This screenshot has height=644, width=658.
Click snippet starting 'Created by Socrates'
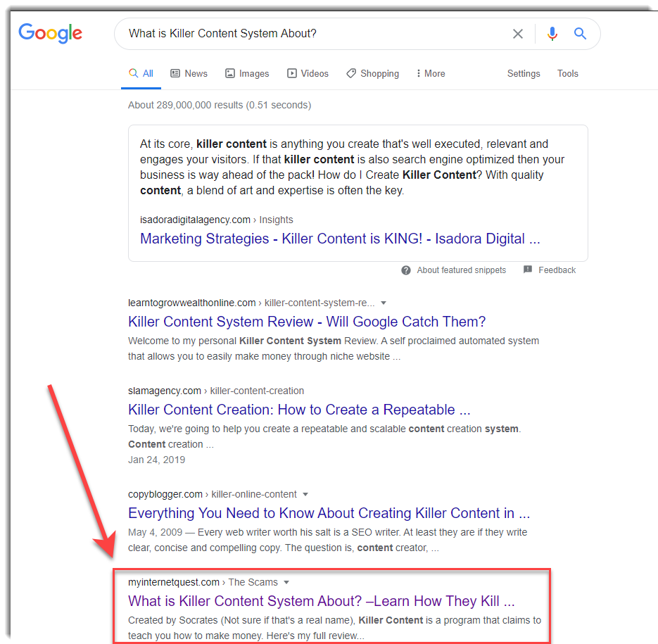[334, 628]
